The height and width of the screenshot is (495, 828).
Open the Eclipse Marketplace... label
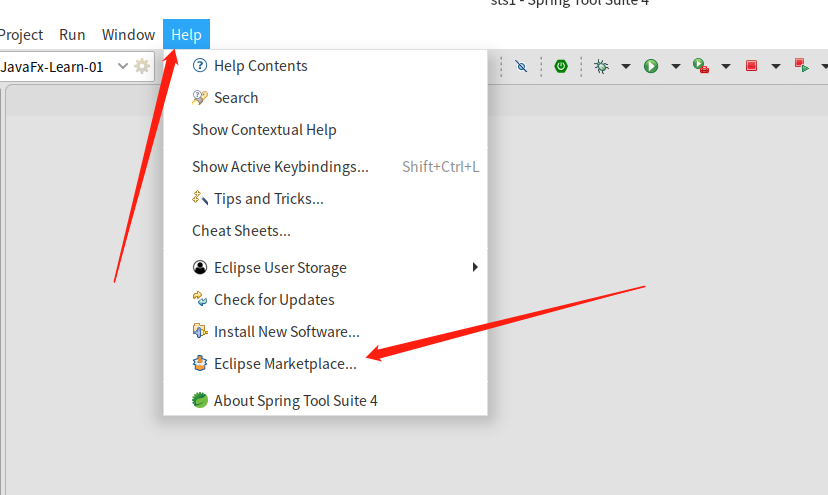(285, 364)
